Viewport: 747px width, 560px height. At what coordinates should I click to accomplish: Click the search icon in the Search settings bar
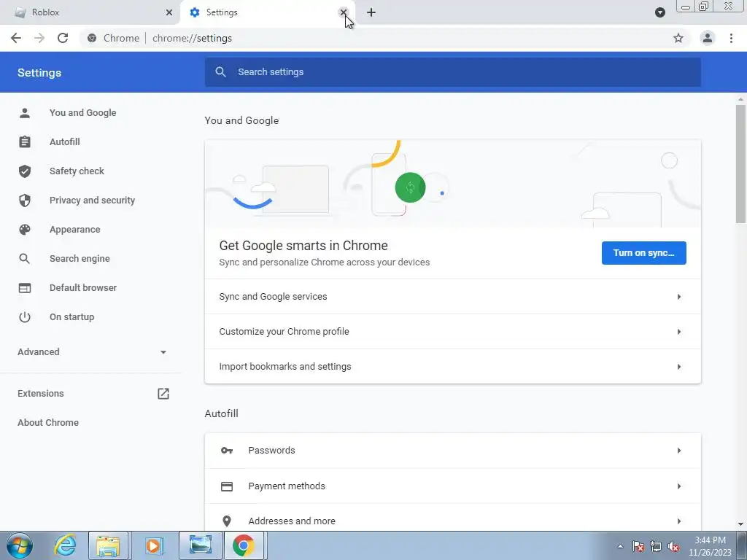point(220,72)
